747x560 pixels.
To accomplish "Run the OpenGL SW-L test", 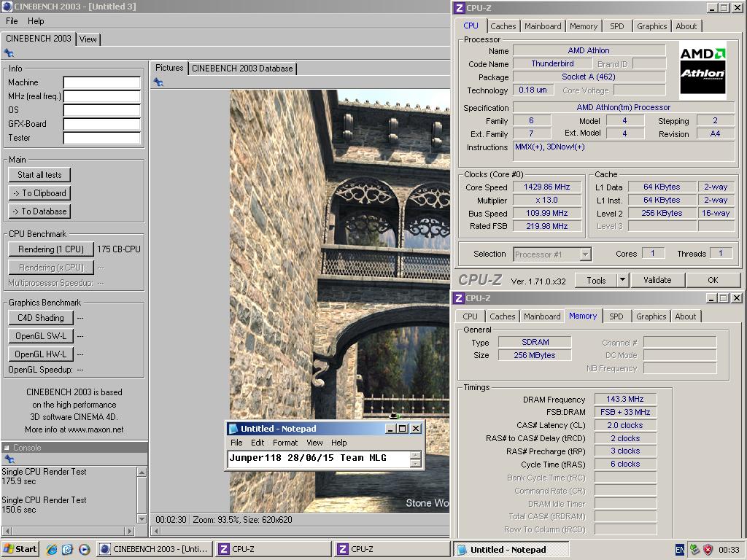I will (41, 335).
